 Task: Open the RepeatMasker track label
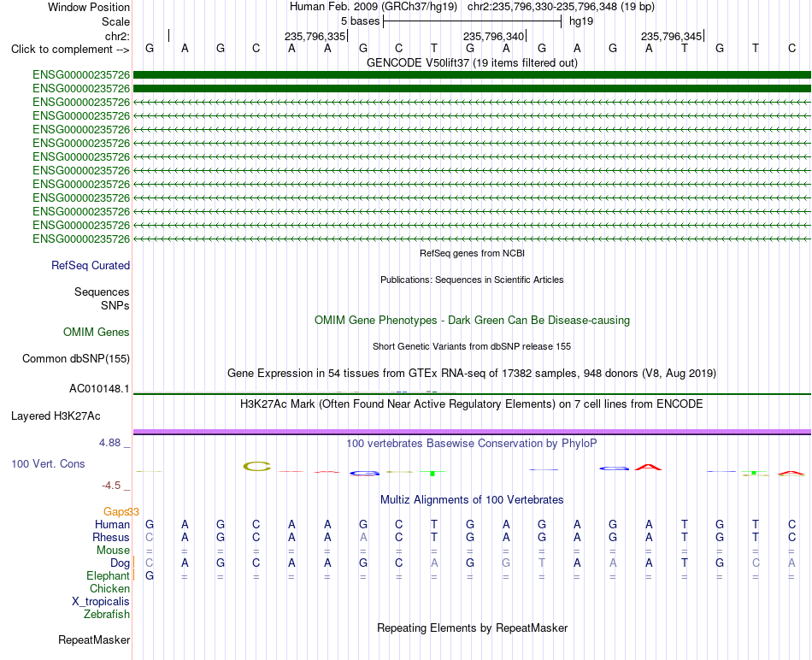click(x=94, y=639)
